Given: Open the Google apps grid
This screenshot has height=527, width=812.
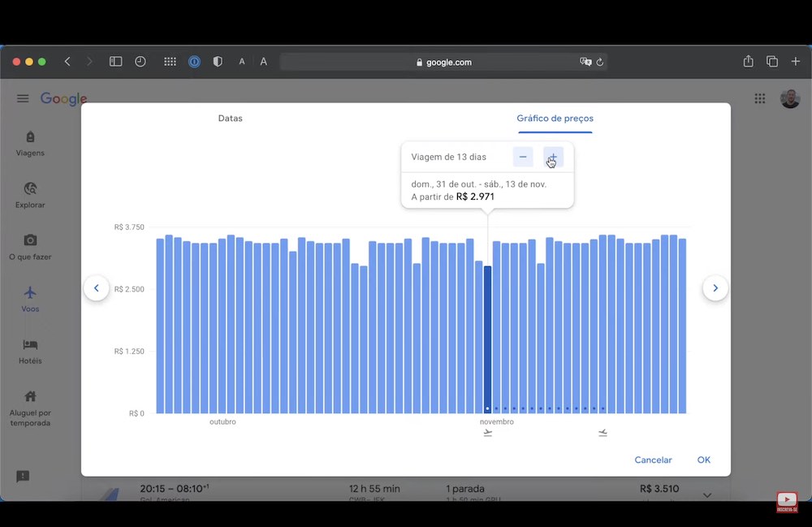Looking at the screenshot, I should point(760,98).
